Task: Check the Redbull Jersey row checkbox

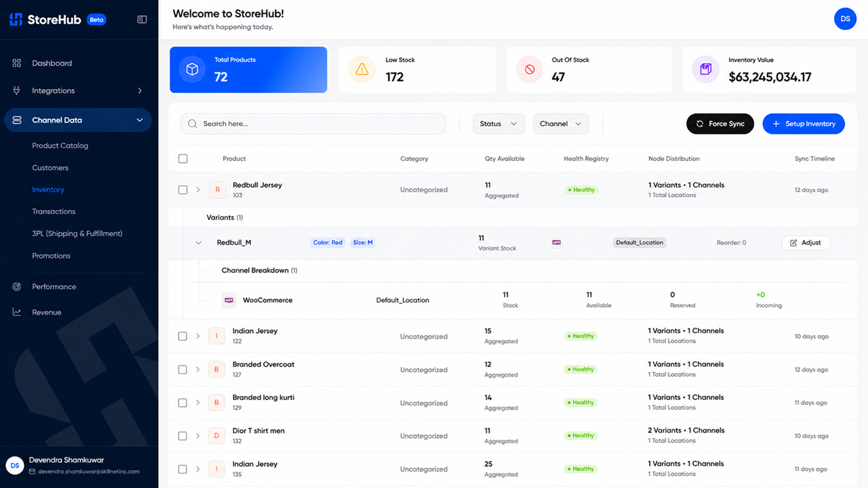Action: [183, 190]
